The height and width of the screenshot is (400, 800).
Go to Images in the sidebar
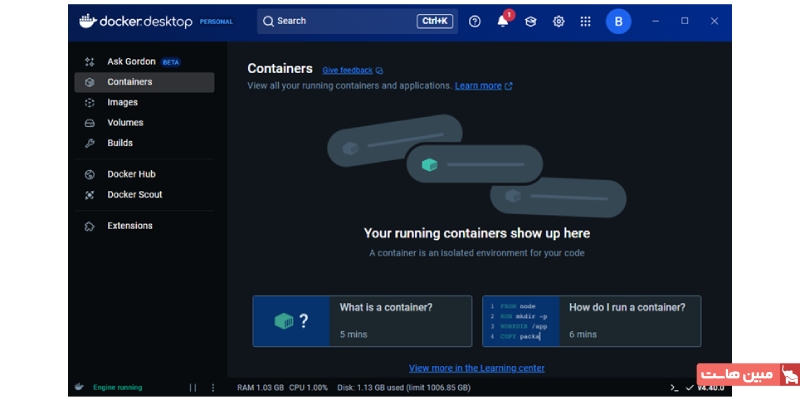(x=122, y=102)
